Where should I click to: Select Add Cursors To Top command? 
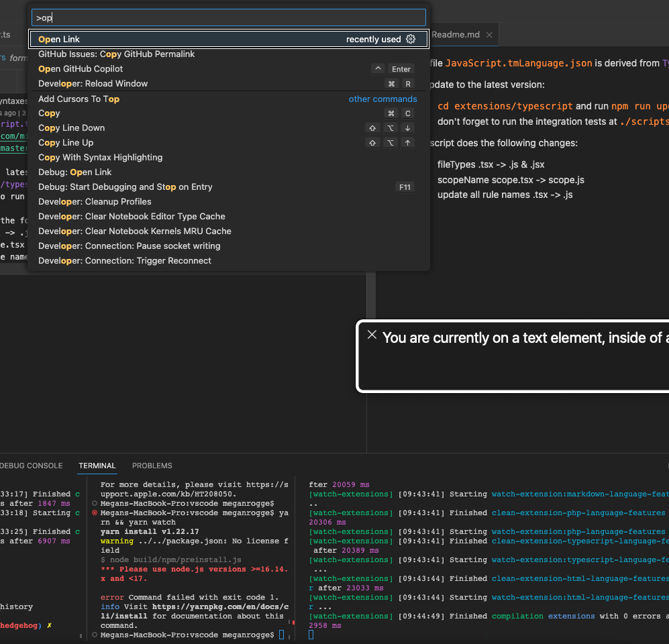[x=79, y=99]
